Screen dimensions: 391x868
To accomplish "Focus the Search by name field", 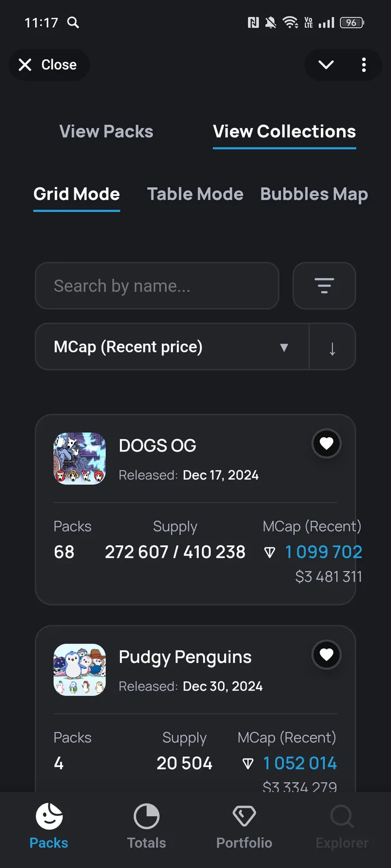I will point(157,286).
